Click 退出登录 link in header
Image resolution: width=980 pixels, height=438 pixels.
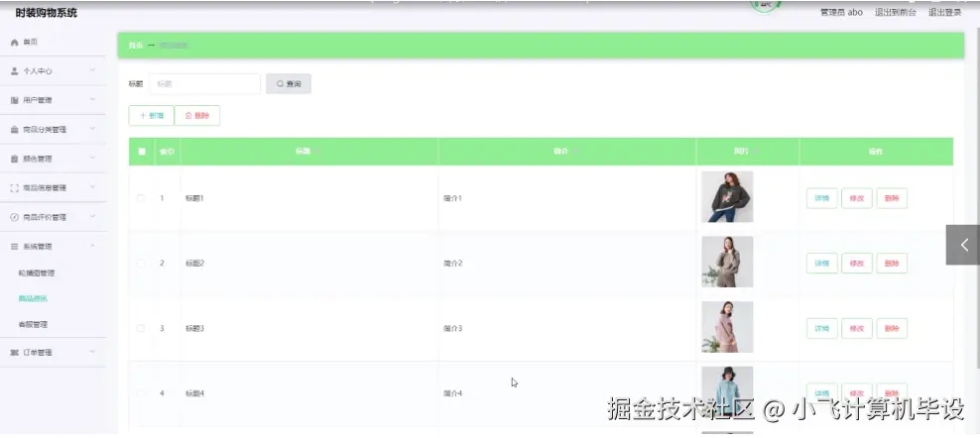(944, 12)
